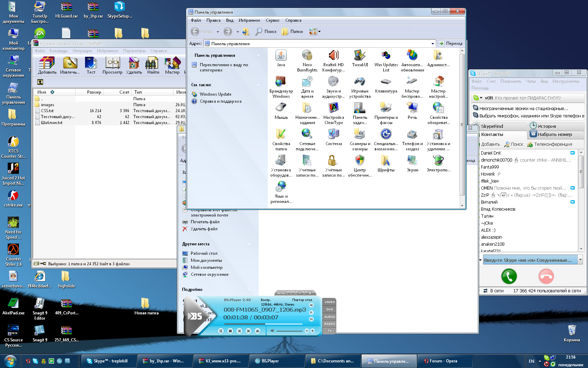Viewport: 588px width, 368px height.
Task: Click WinRAR Add (Добавить) toolbar button
Action: click(x=47, y=65)
